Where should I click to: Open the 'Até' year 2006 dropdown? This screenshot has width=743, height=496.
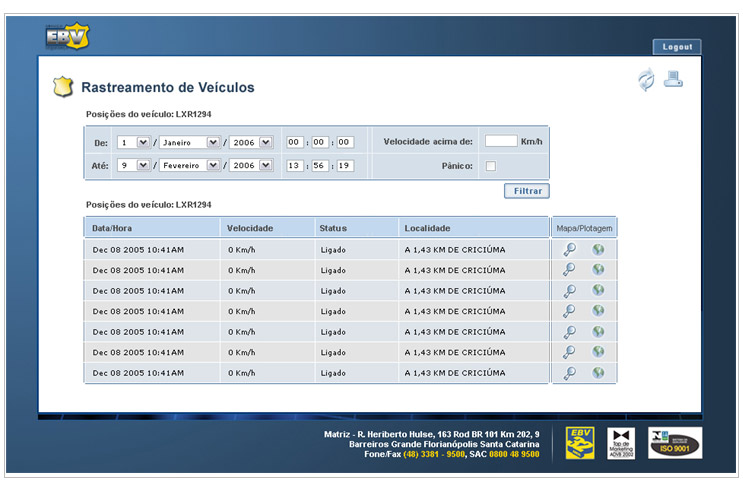click(x=265, y=166)
